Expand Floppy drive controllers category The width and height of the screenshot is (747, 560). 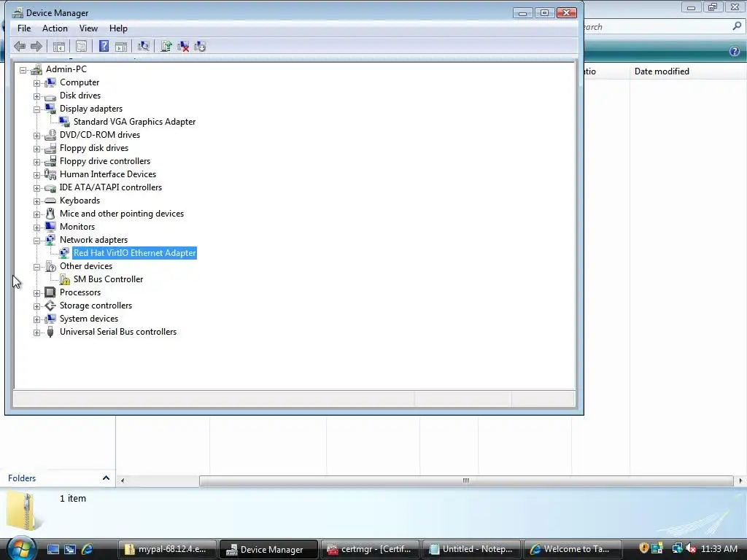click(36, 162)
